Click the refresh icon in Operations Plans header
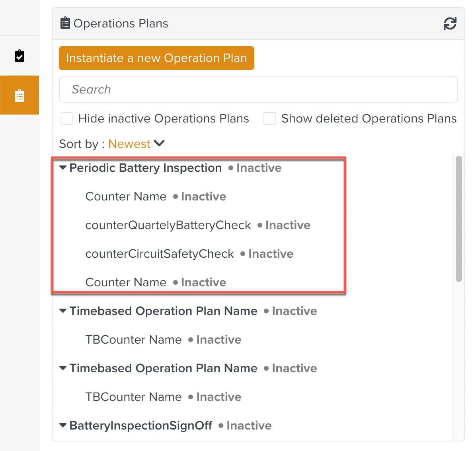 [x=450, y=23]
